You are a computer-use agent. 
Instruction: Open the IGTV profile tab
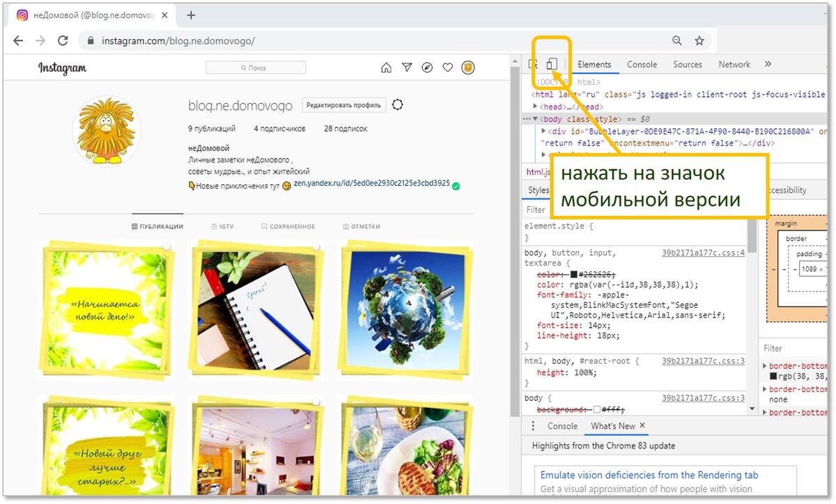tap(222, 226)
